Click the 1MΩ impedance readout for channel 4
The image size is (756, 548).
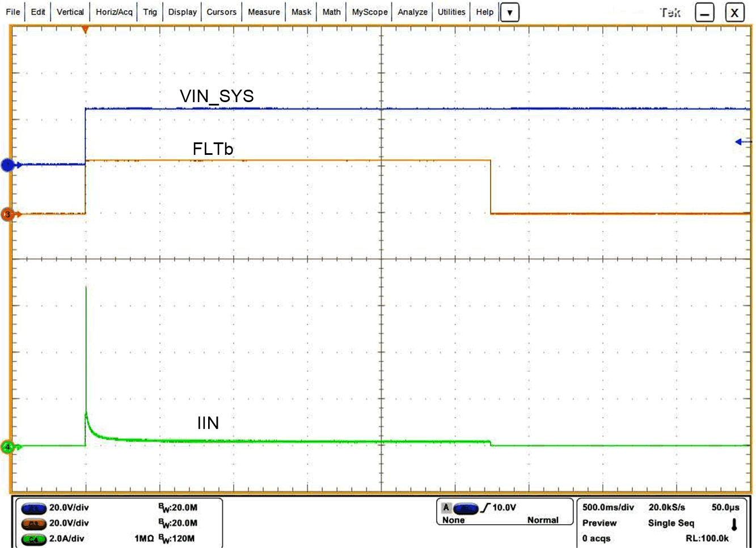pyautogui.click(x=144, y=538)
